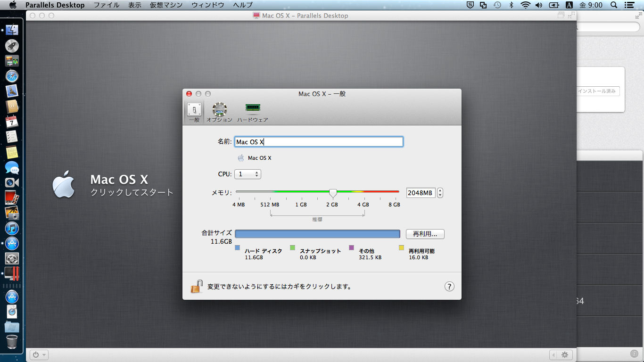Viewport: 644px width, 362px height.
Task: Open the ウィンドウ (Window) menu
Action: 208,5
